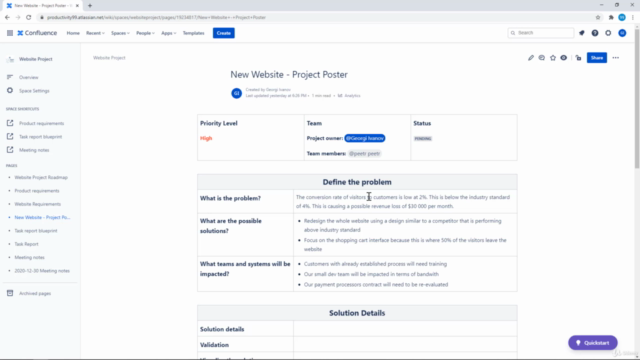Screen dimensions: 640x360
Task: Click the page title New Website - Project Poster
Action: coord(289,75)
